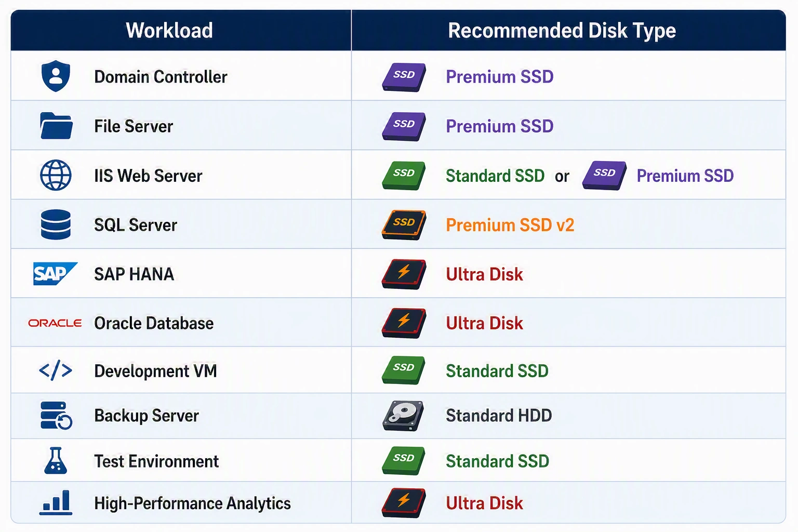Select the 'Development VM' workload label
Screen dimensions: 798x532
coord(155,371)
